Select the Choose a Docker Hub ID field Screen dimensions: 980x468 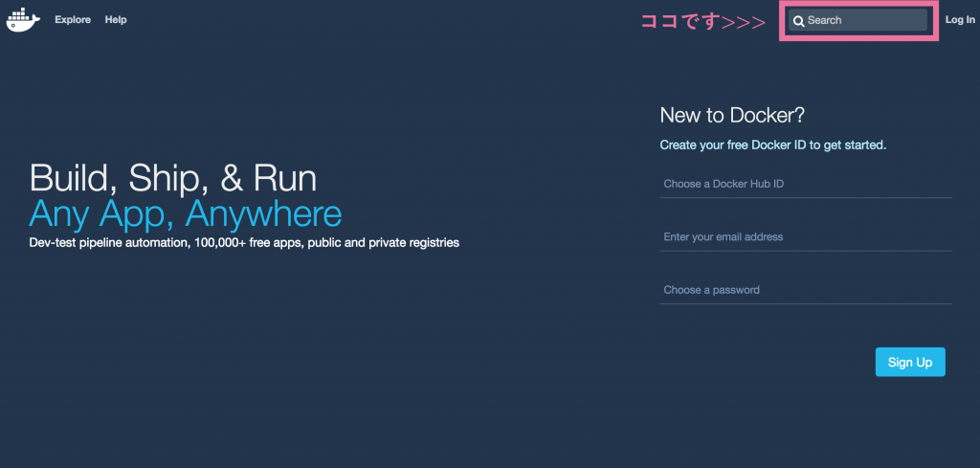[x=806, y=185]
